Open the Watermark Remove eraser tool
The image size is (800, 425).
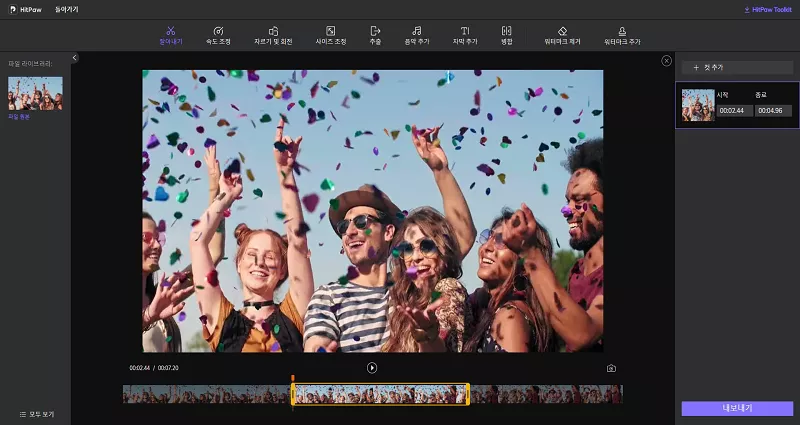(x=562, y=35)
